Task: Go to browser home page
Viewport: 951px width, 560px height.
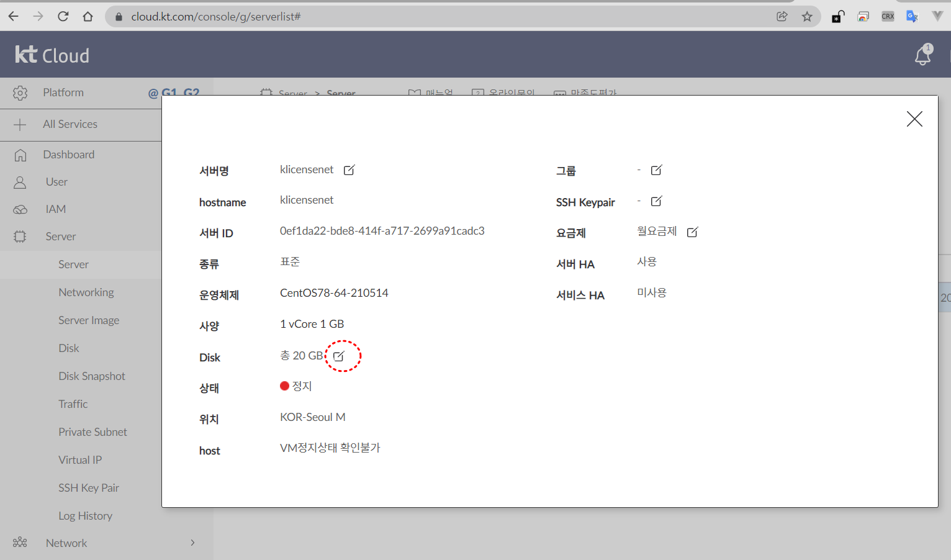Action: [x=88, y=16]
